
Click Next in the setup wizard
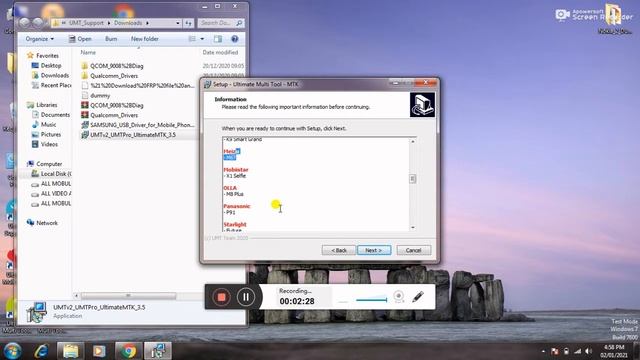click(x=374, y=250)
